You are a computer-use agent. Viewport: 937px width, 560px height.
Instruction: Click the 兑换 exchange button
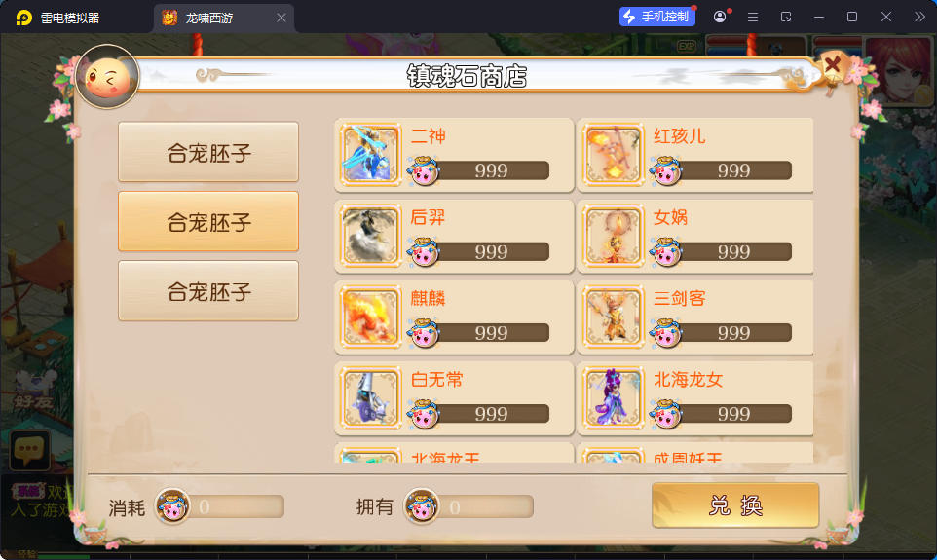[735, 505]
